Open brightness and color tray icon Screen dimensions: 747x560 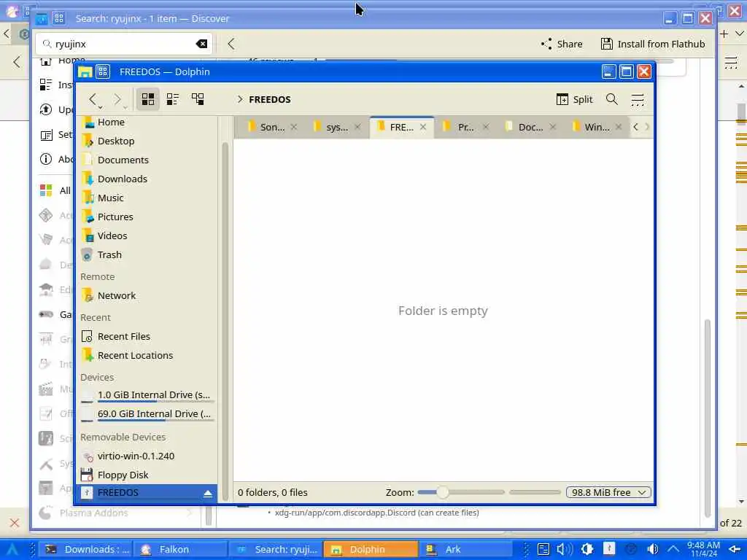pyautogui.click(x=587, y=550)
